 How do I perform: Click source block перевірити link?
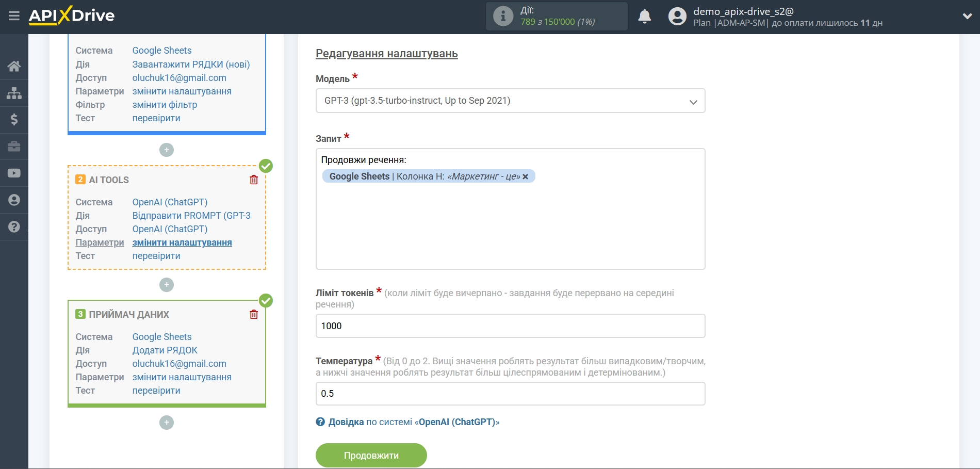156,118
